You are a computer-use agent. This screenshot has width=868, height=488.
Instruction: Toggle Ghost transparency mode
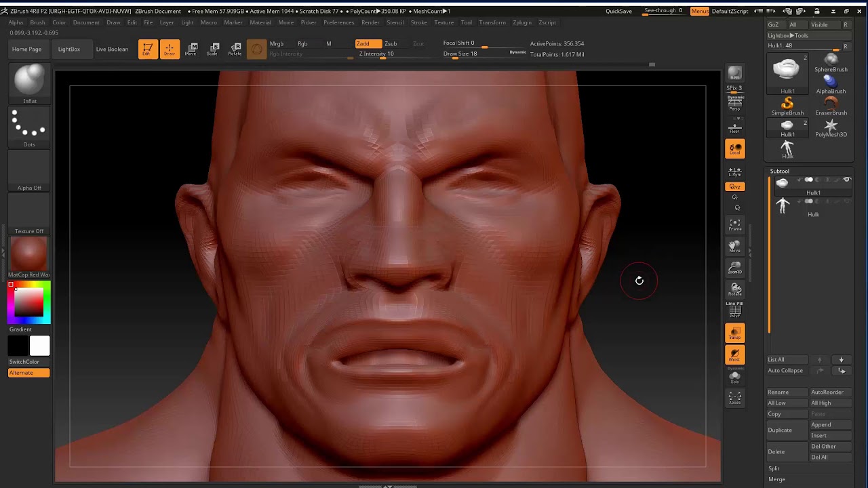[735, 354]
